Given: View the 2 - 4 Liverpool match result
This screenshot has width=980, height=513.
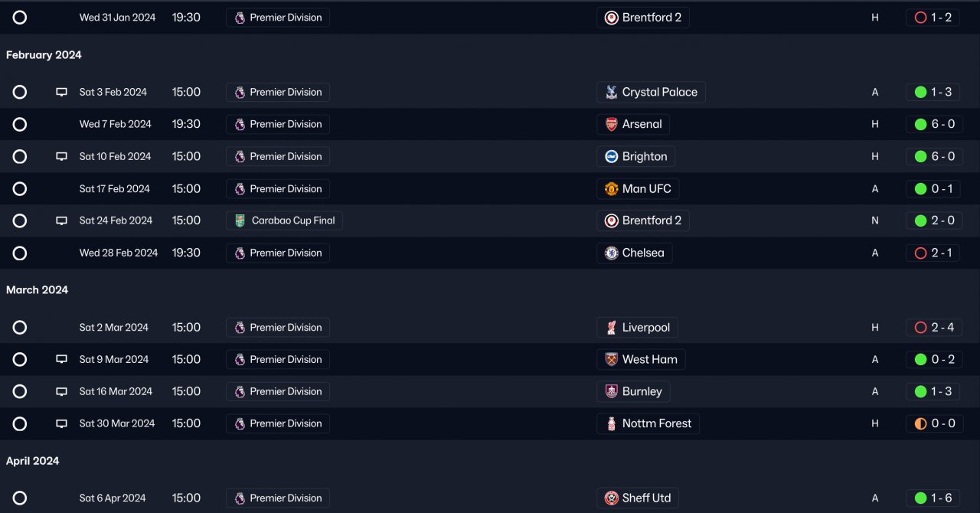Looking at the screenshot, I should tap(942, 328).
